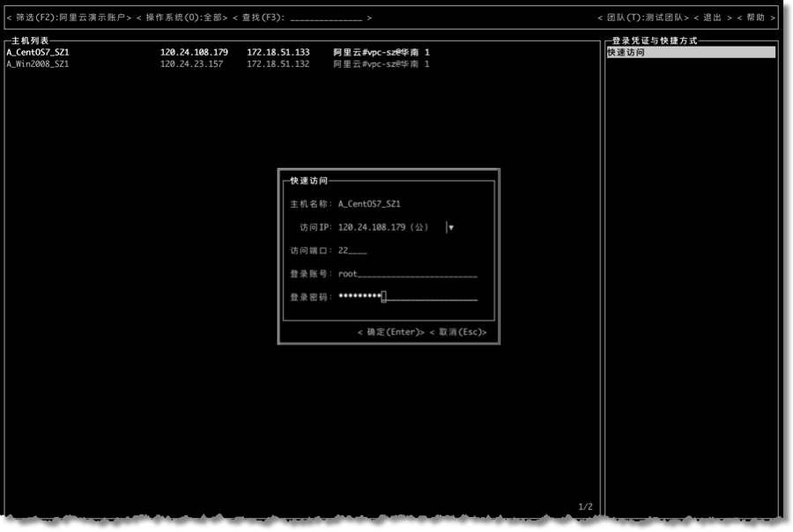Screen dimensions: 793x532
Task: Select host A_CentOS7_SZ1 in host list
Action: (x=38, y=53)
